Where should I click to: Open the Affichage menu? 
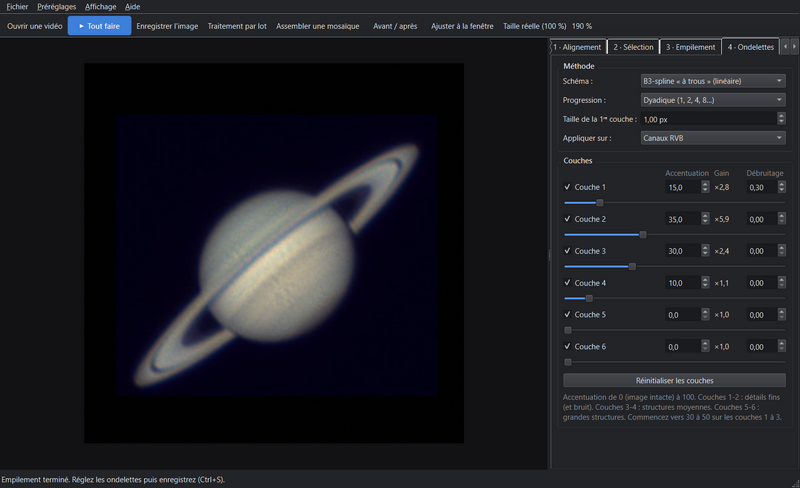[x=101, y=7]
